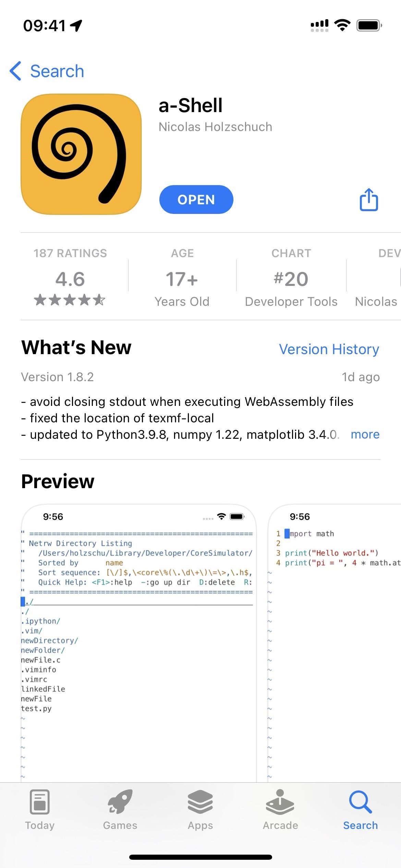The image size is (401, 868).
Task: Tap the Preview heading
Action: 58,481
